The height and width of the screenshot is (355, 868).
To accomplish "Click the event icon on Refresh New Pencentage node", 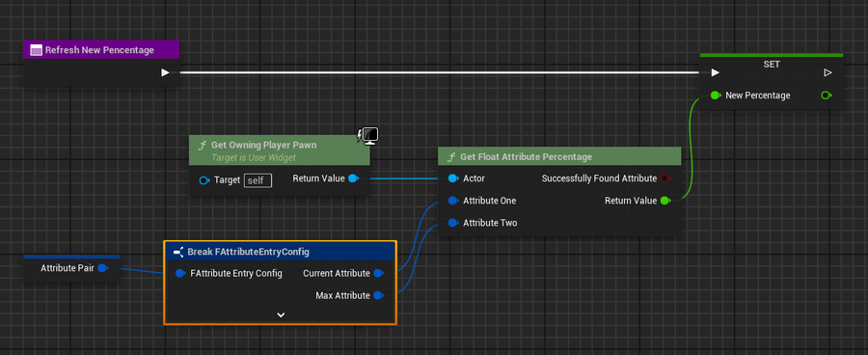I will pos(36,50).
